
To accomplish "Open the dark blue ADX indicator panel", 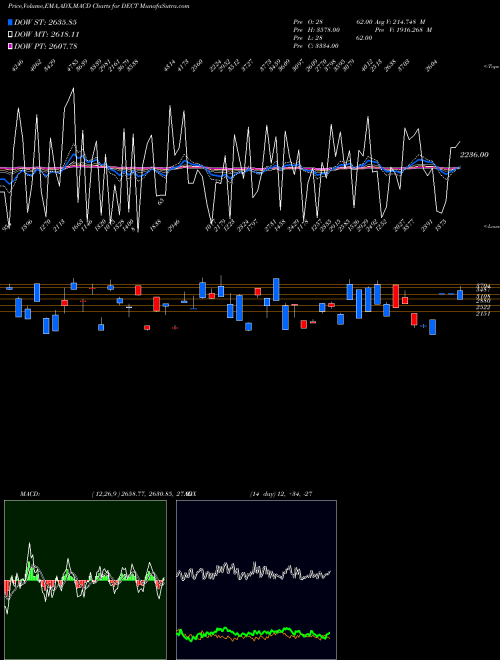I will 256,580.
